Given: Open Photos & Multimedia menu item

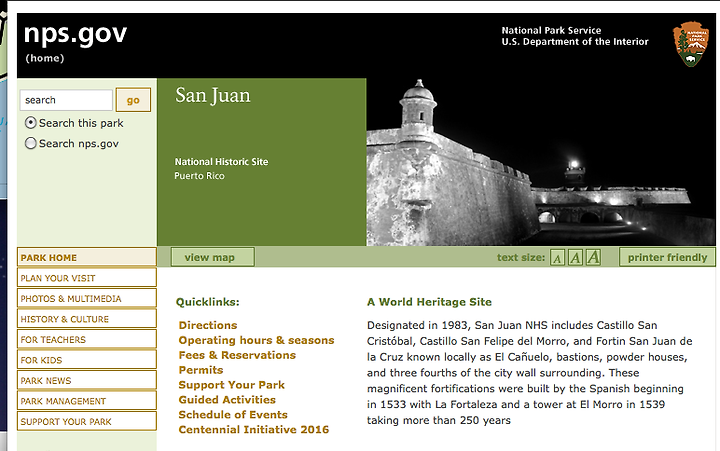Looking at the screenshot, I should (87, 298).
